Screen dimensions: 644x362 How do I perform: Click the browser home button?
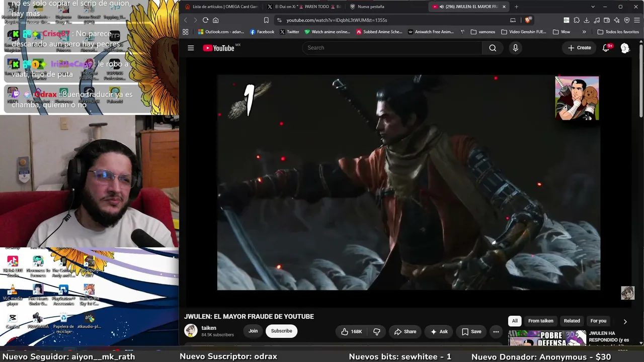(x=215, y=20)
